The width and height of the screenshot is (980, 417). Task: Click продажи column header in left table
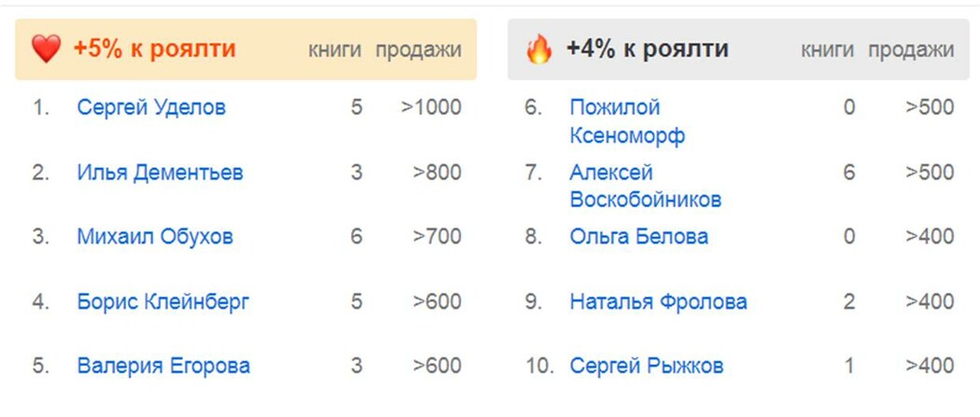pyautogui.click(x=418, y=50)
